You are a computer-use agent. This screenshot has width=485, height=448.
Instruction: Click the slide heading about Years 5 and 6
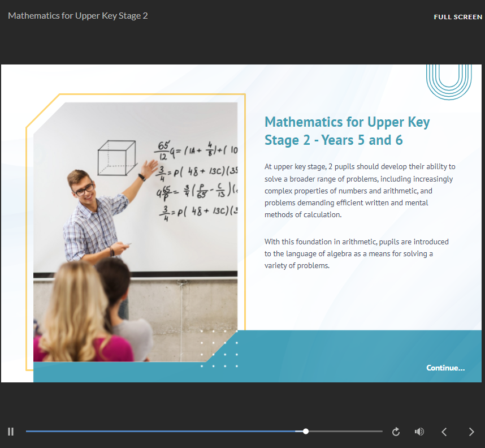click(347, 131)
